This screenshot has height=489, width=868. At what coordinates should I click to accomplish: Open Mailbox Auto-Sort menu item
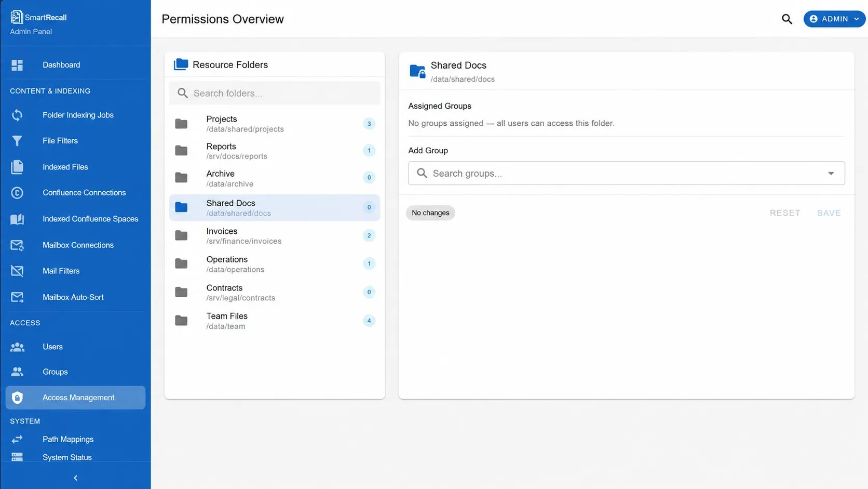[75, 297]
